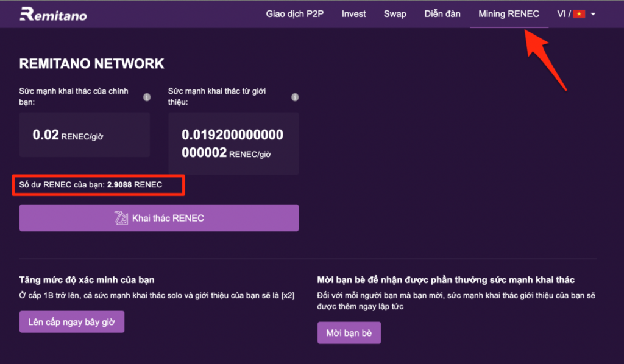
Task: Click the Mời bạn bè button
Action: 349,333
